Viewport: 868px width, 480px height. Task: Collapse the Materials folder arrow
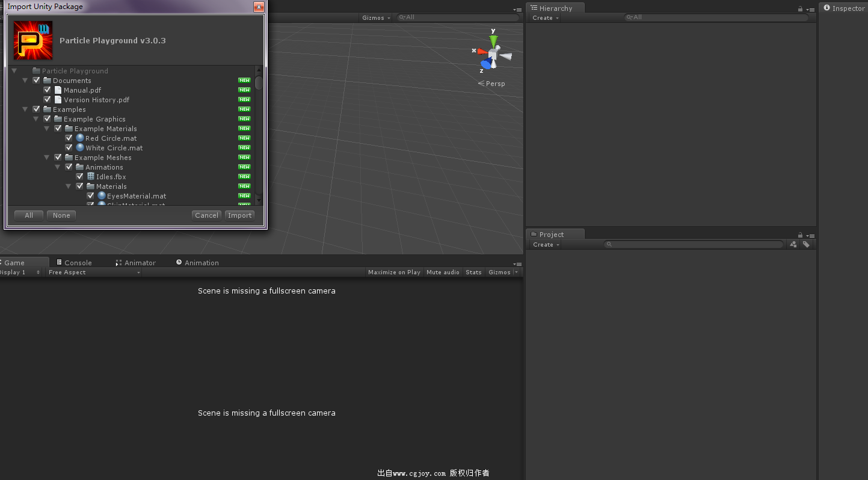click(69, 186)
